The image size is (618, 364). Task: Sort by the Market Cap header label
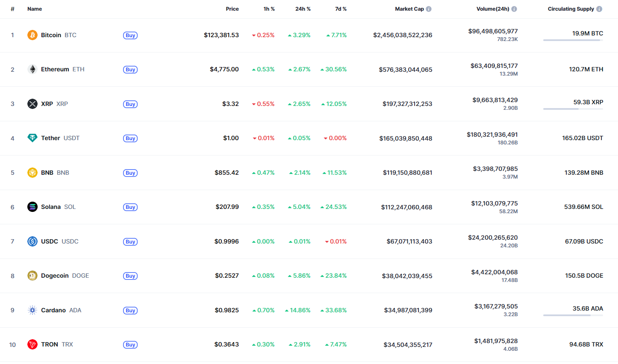pos(409,9)
